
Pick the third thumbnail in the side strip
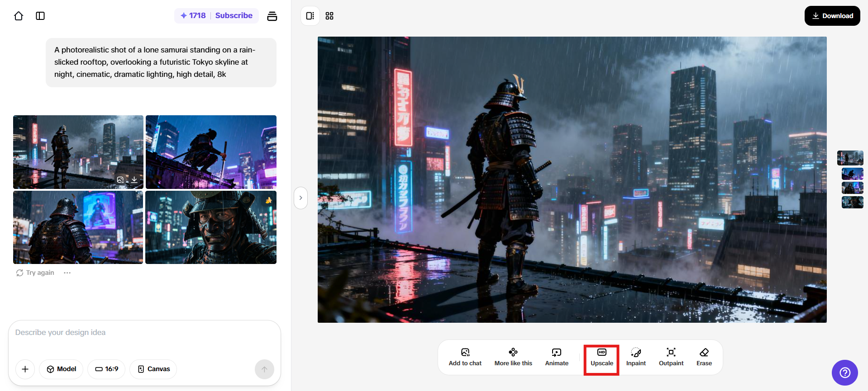pos(853,188)
